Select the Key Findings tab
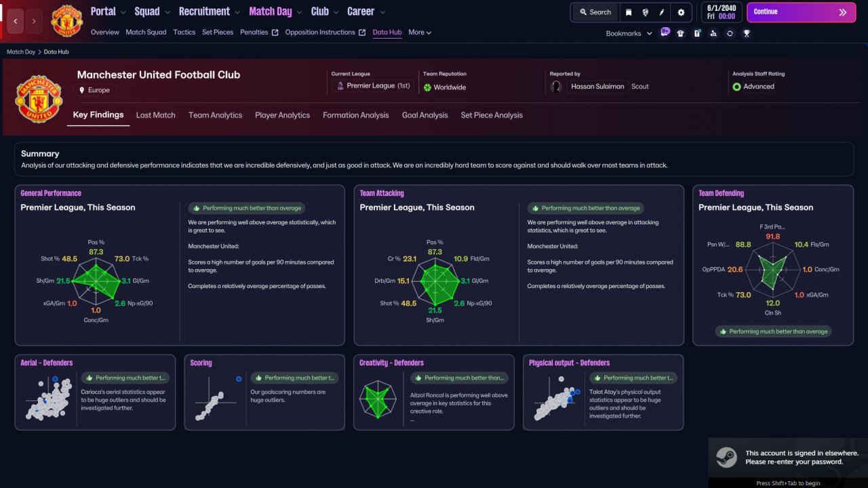Screen dimensions: 868x488 pyautogui.click(x=98, y=115)
